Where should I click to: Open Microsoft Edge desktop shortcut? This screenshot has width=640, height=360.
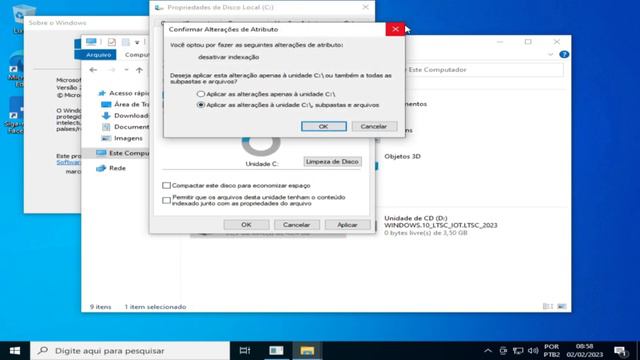[x=16, y=70]
